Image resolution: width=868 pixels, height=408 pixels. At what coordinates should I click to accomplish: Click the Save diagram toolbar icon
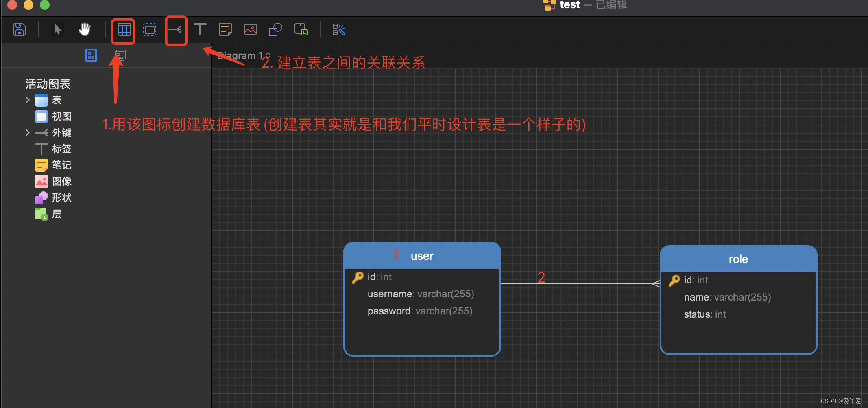(20, 29)
